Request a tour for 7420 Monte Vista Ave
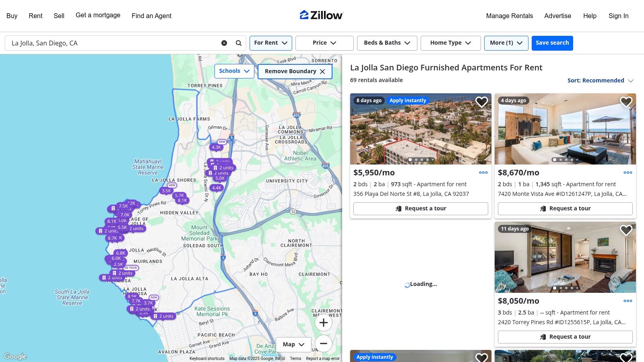Screen dimensions: 644x362 pyautogui.click(x=565, y=209)
